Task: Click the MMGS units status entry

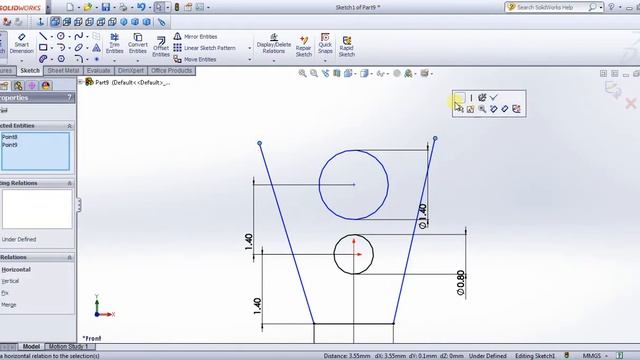Action: (x=591, y=356)
